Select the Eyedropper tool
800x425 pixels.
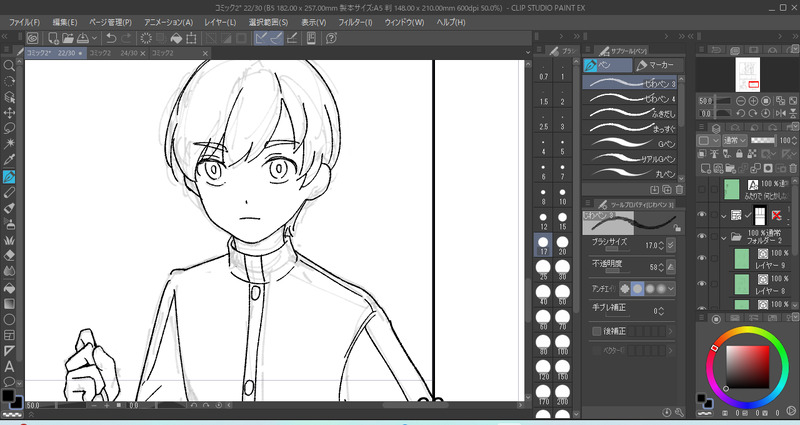(x=9, y=160)
